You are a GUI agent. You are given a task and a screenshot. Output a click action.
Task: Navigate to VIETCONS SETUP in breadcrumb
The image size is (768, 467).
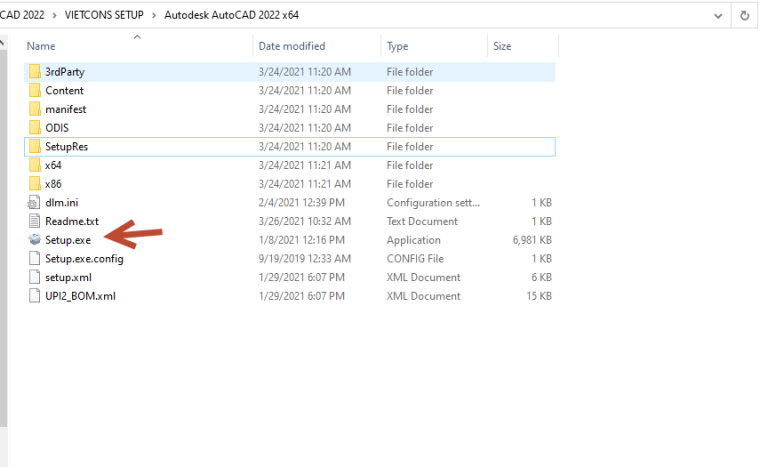pos(106,16)
